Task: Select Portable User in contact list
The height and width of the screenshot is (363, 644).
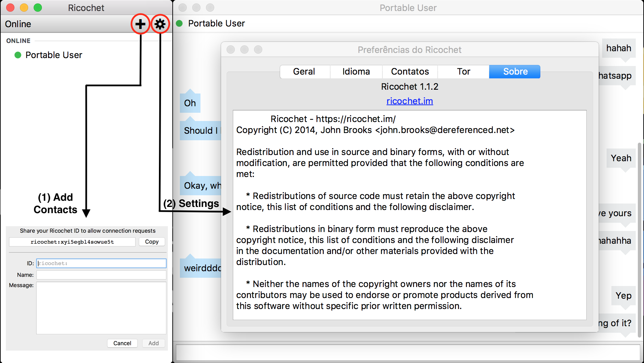Action: 54,55
